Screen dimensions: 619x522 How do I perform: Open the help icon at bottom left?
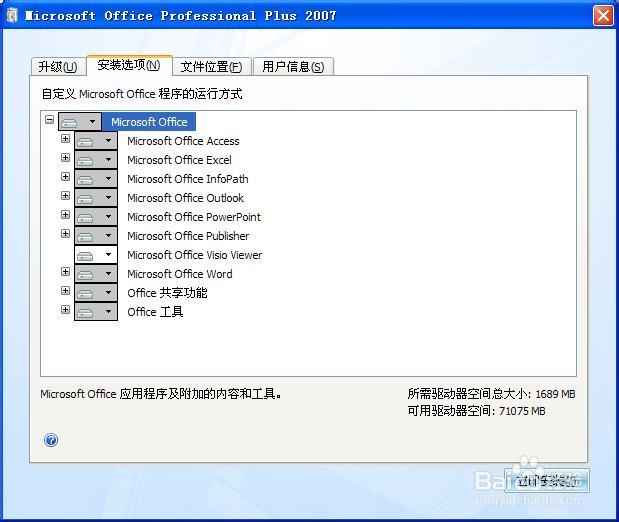(51, 440)
